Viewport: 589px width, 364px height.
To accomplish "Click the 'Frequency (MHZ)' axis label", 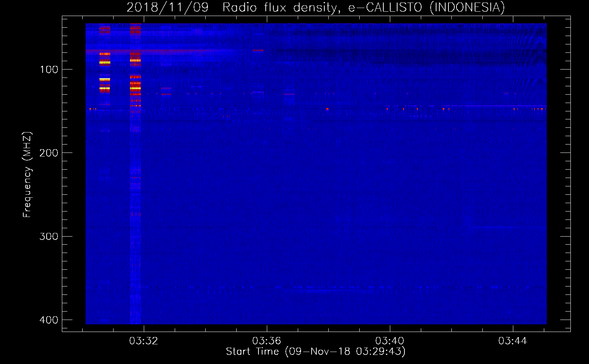I will pyautogui.click(x=27, y=175).
